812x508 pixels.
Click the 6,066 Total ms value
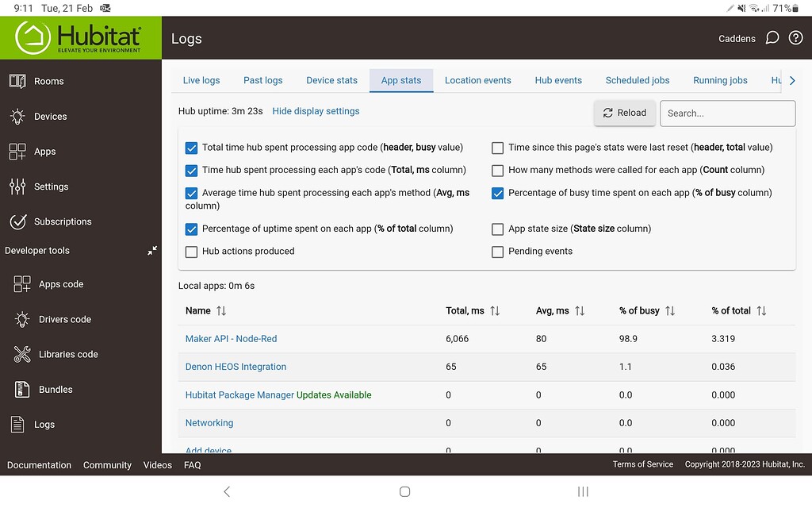[457, 338]
